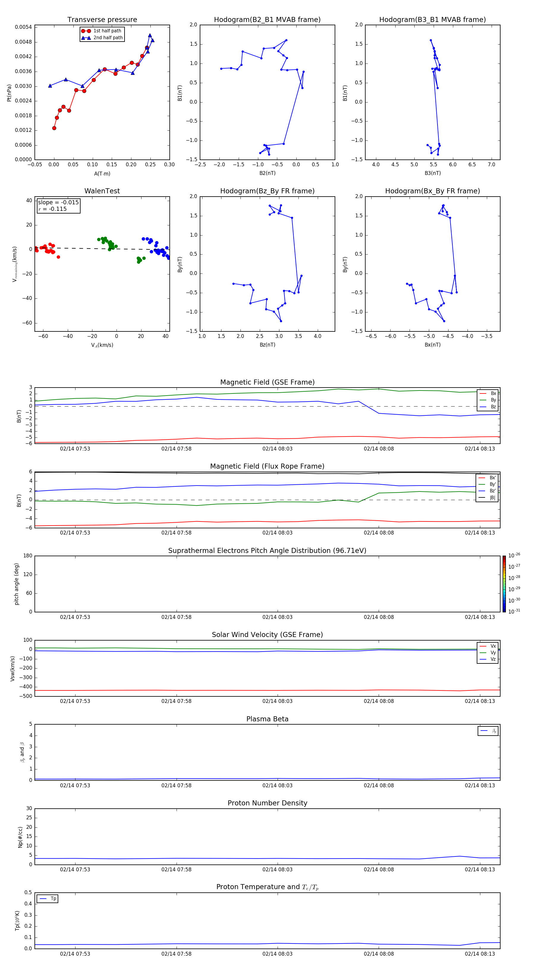Select the "Plasma Beta" panel title

point(267,719)
